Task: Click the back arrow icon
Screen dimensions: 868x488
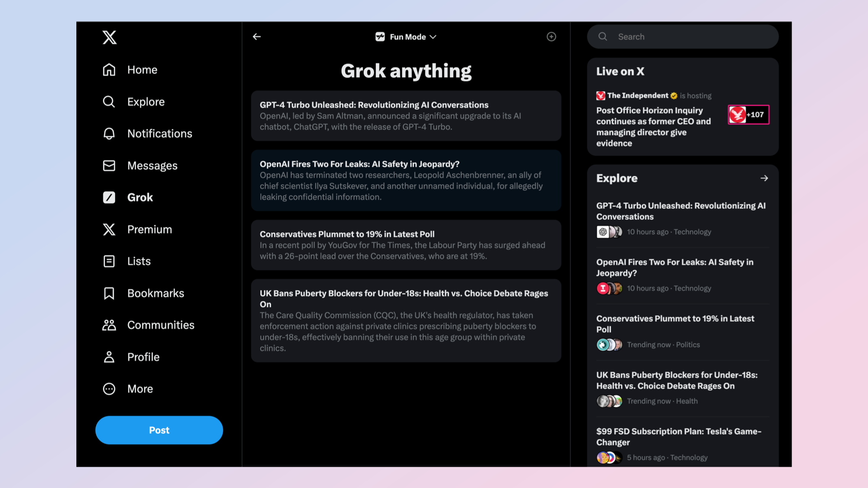Action: (257, 37)
